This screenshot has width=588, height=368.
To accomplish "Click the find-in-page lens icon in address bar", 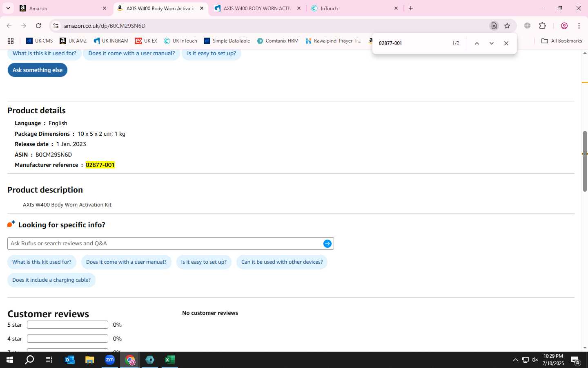I will tap(494, 26).
